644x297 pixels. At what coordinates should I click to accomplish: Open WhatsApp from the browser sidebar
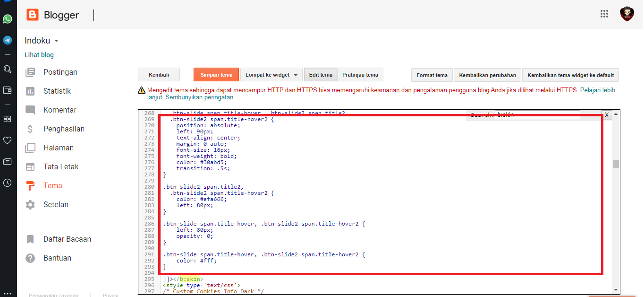[x=8, y=19]
